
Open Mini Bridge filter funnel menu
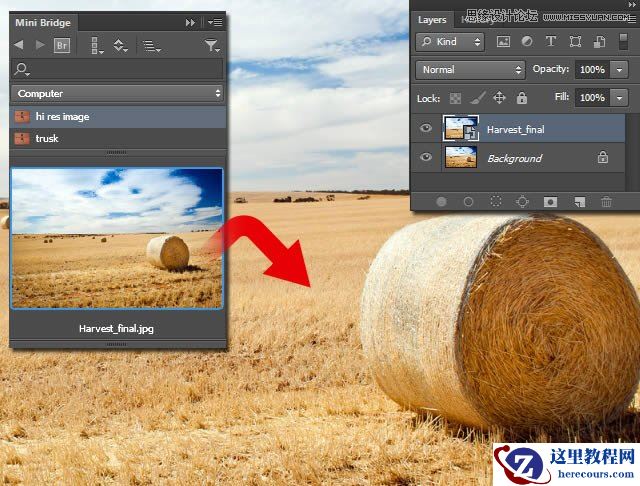(212, 45)
